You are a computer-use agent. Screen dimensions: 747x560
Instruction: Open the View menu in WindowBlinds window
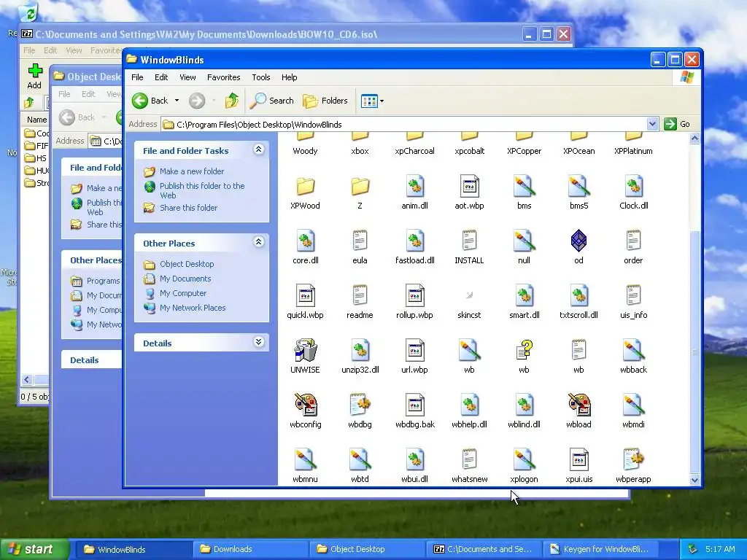[187, 77]
